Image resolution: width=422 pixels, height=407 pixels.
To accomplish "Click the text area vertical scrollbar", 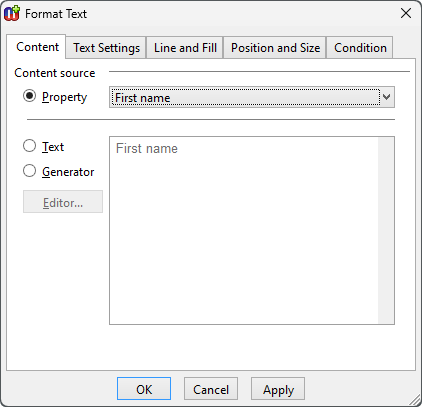I will click(x=386, y=230).
